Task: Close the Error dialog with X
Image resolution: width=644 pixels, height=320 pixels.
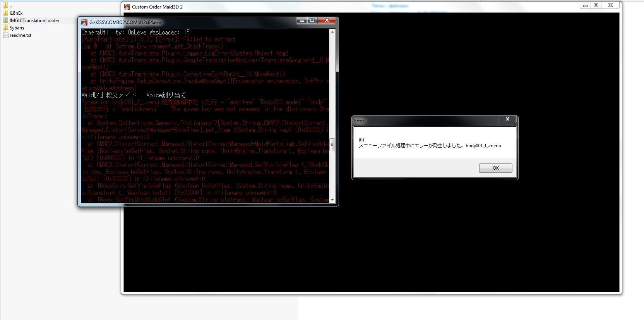Action: click(507, 119)
